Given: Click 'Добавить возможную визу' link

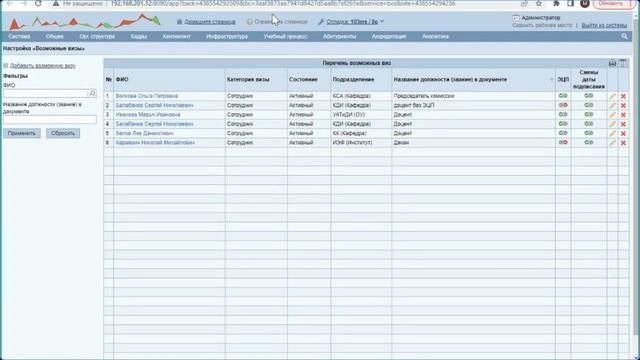Looking at the screenshot, I should point(42,66).
